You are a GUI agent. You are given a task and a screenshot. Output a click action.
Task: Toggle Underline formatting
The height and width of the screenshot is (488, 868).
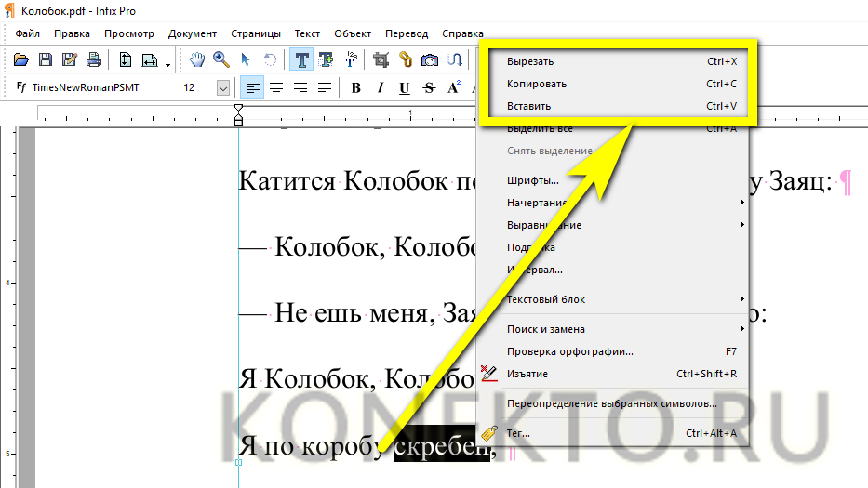(x=405, y=87)
